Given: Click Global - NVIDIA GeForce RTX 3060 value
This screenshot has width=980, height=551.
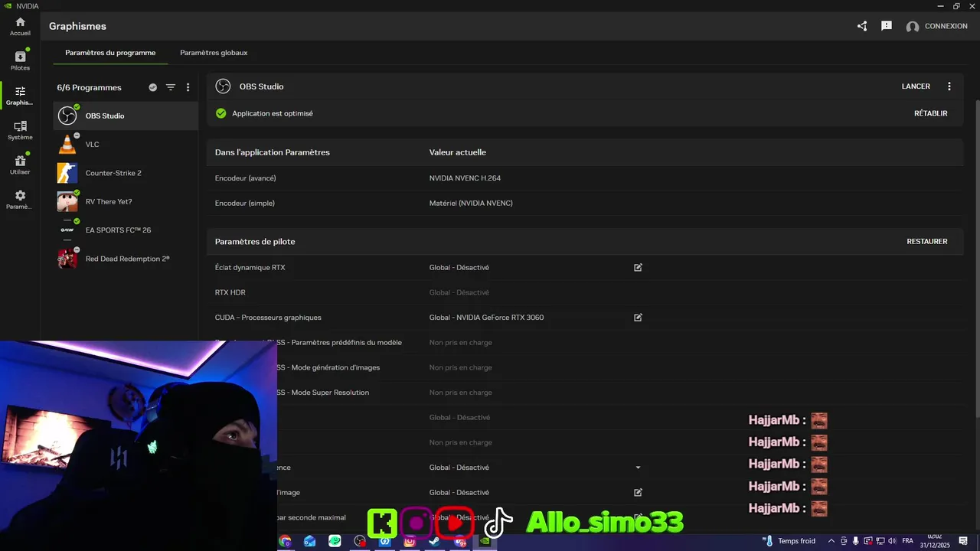Looking at the screenshot, I should (x=486, y=317).
